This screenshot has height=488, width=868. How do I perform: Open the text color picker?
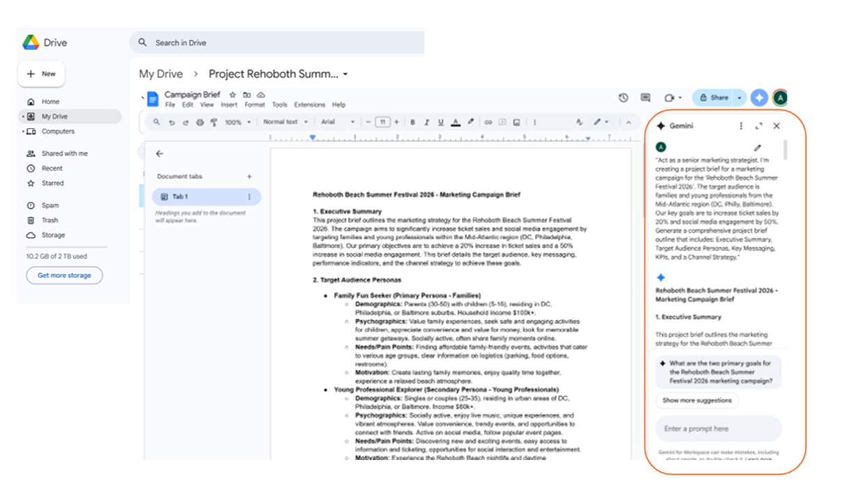pyautogui.click(x=456, y=122)
